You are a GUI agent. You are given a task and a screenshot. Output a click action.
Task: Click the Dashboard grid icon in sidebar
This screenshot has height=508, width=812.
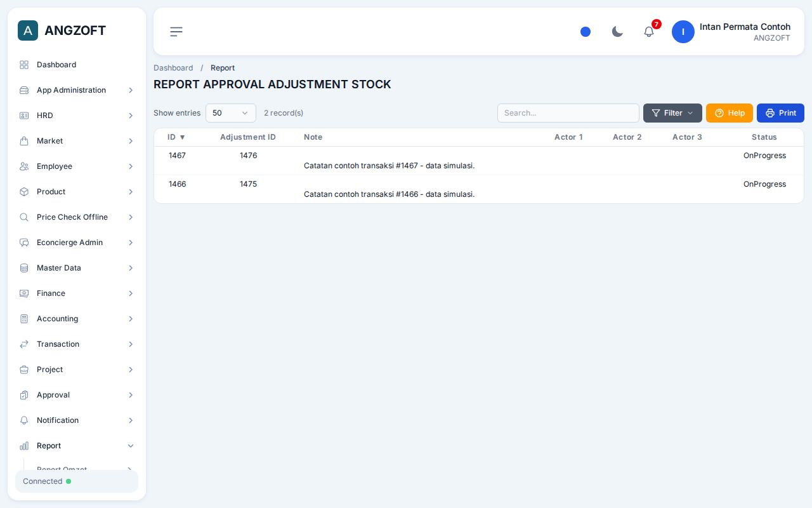[x=24, y=65]
